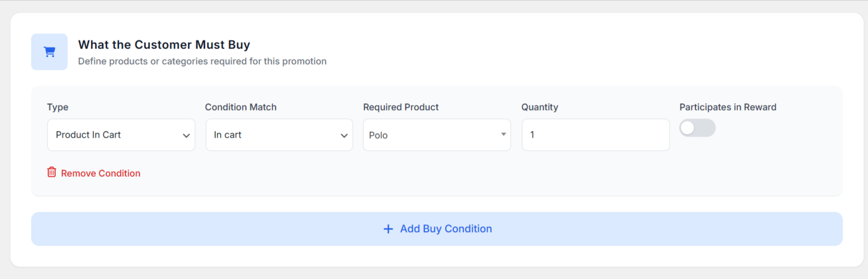This screenshot has height=279, width=868.
Task: Click the trash icon beside Remove Condition
Action: (x=52, y=172)
